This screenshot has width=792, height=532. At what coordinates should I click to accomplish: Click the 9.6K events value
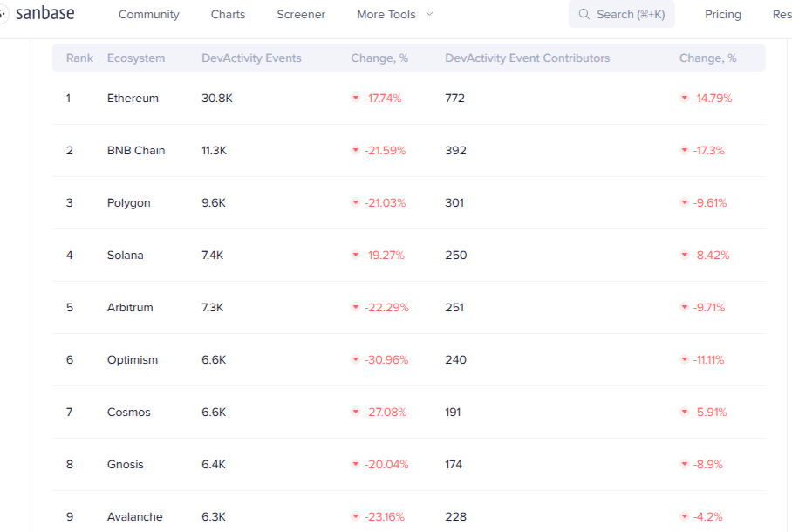[x=214, y=202]
